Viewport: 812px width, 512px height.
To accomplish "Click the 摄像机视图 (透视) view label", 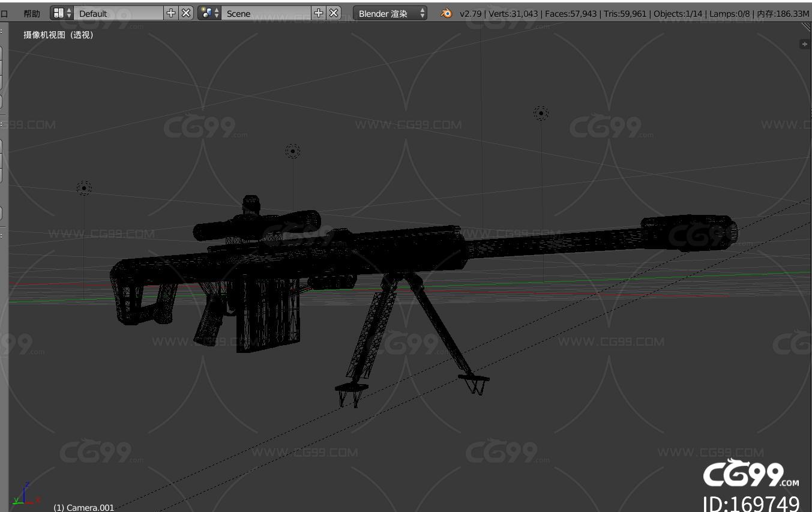I will click(x=58, y=35).
